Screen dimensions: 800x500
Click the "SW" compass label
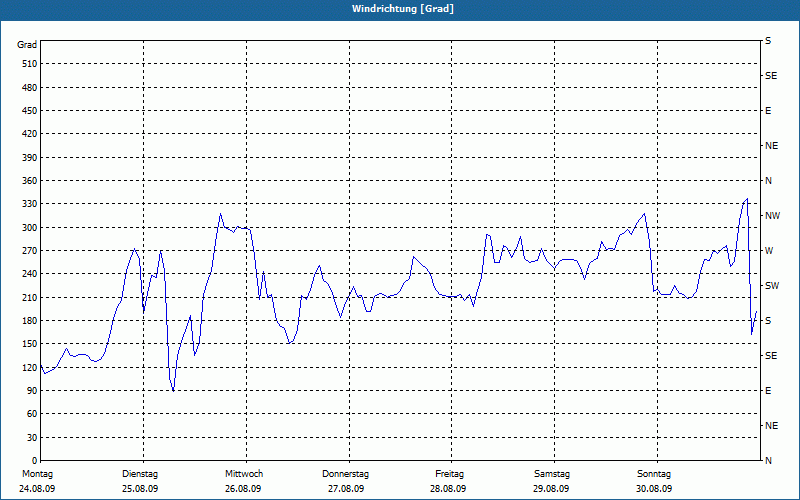[772, 286]
